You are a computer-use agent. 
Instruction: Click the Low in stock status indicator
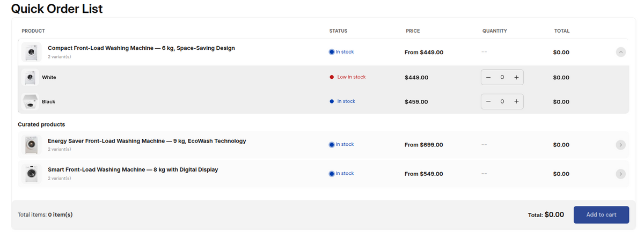347,77
